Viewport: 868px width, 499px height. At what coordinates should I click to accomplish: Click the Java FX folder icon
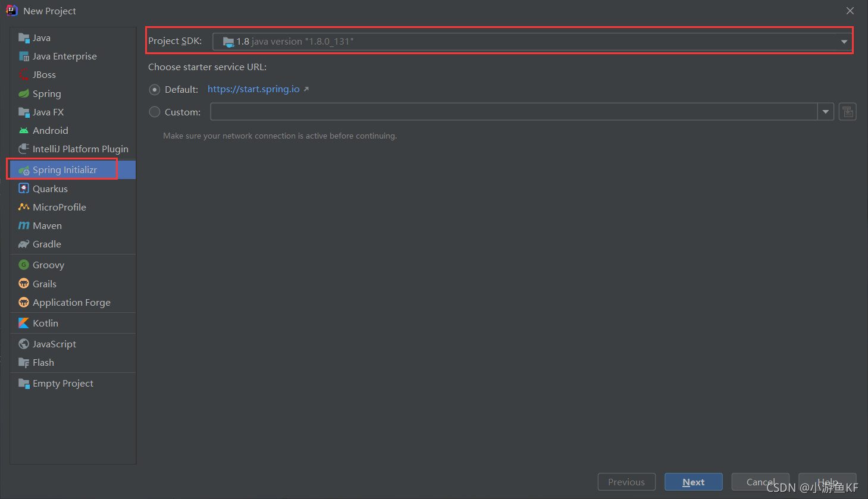point(24,112)
